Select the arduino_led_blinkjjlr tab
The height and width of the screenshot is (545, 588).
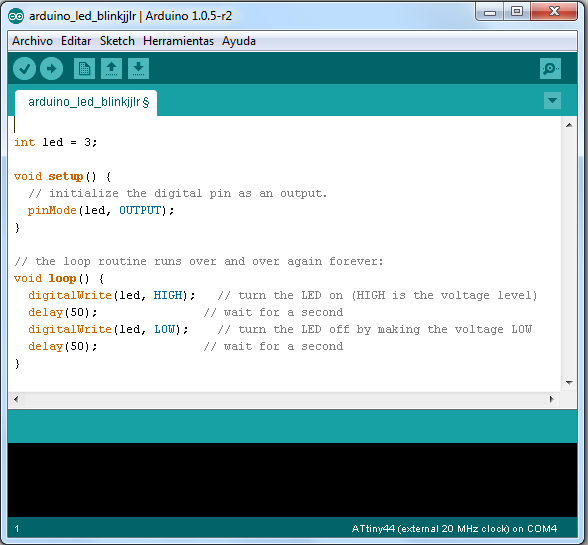pyautogui.click(x=86, y=102)
